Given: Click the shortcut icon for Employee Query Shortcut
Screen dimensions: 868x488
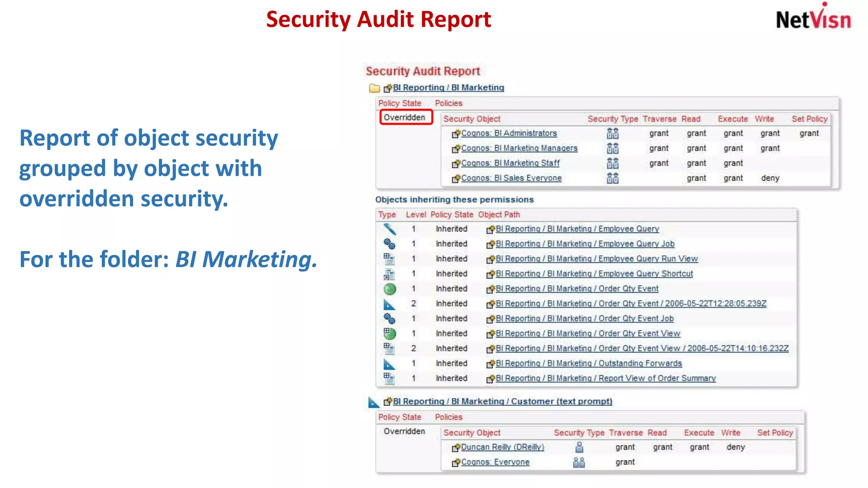Looking at the screenshot, I should click(389, 274).
